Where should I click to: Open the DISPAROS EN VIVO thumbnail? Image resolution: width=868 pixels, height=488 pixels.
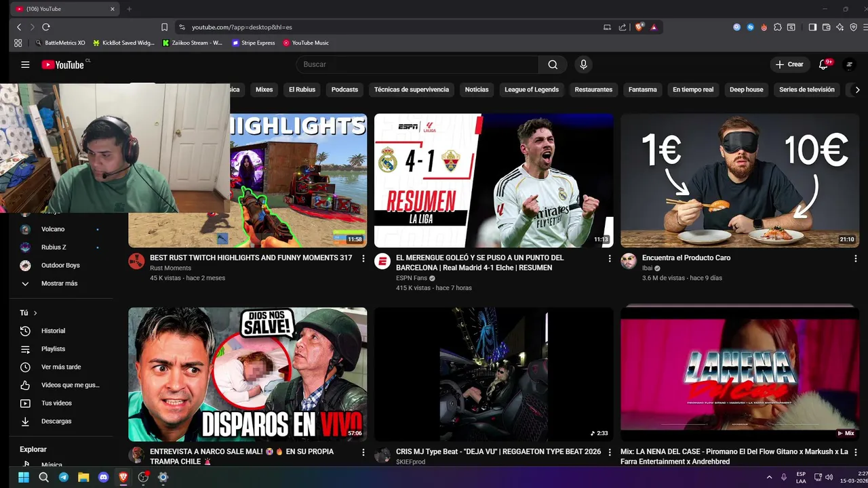tap(248, 374)
